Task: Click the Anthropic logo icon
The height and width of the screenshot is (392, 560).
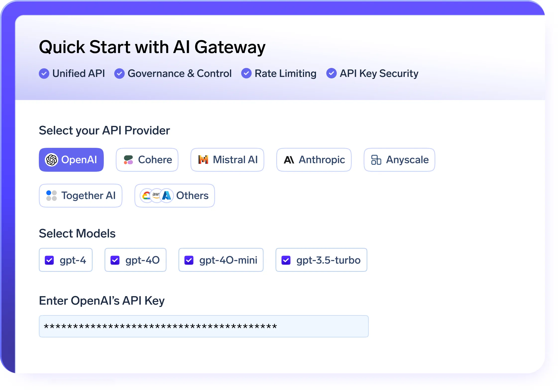Action: coord(289,160)
